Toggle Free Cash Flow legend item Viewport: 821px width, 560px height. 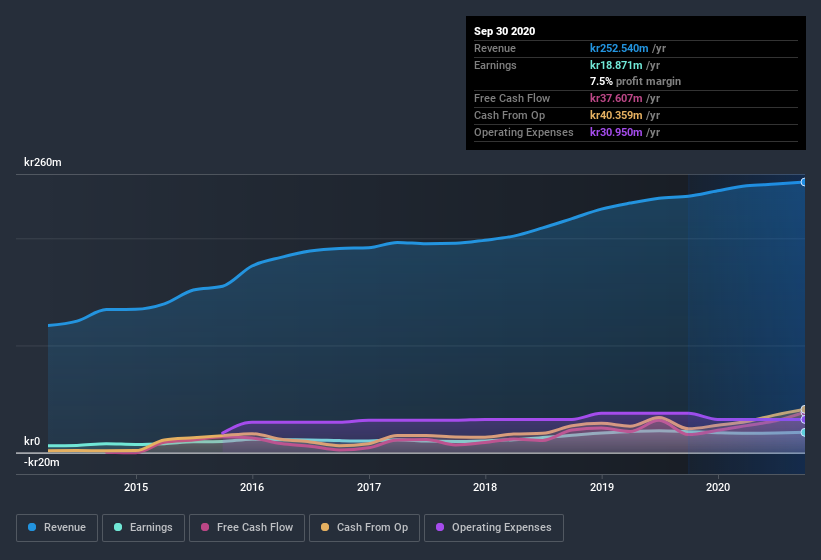pos(246,527)
